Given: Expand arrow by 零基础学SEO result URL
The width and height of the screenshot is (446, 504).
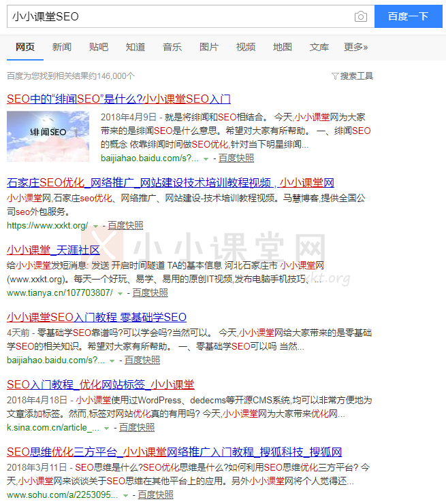Looking at the screenshot, I should 112,361.
